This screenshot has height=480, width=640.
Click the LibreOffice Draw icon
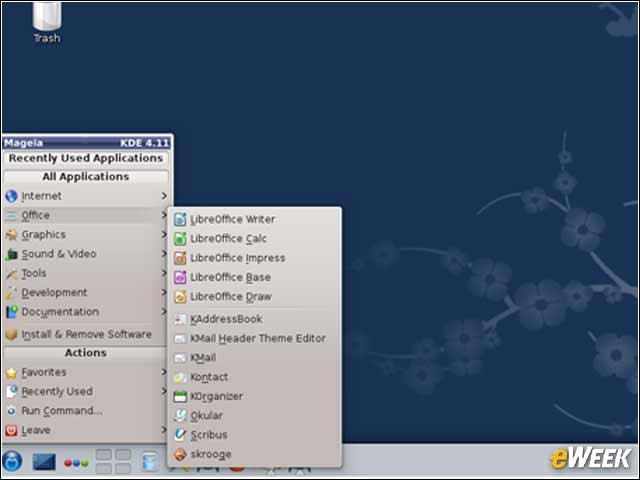(x=180, y=297)
